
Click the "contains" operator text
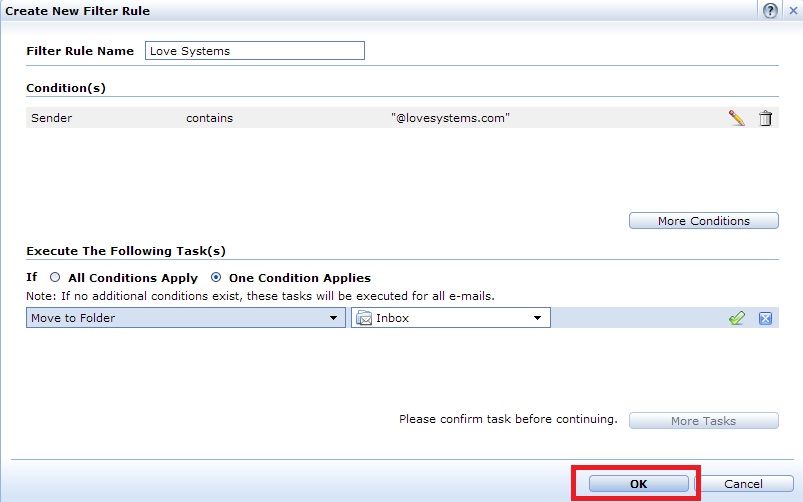tap(209, 118)
